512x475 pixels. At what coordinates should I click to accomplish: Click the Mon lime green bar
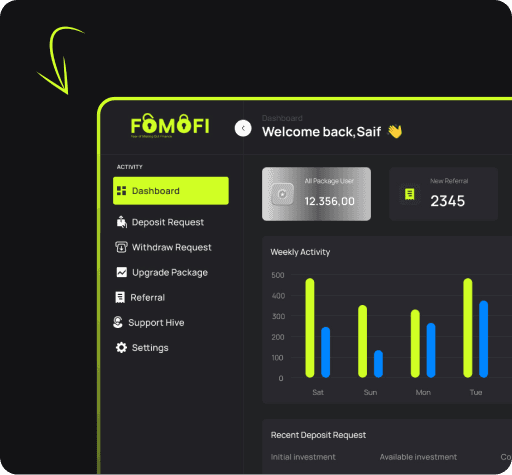415,344
